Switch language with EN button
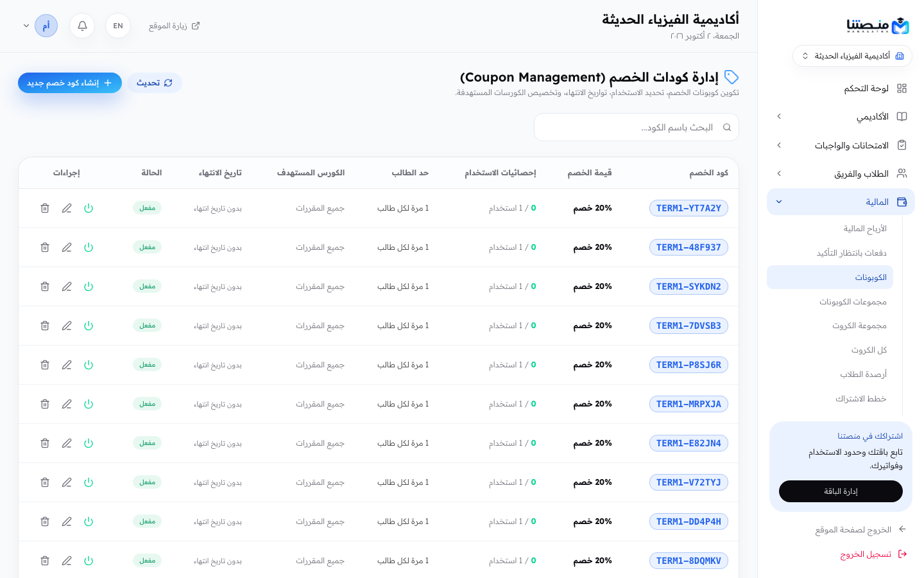924x578 pixels. (118, 26)
